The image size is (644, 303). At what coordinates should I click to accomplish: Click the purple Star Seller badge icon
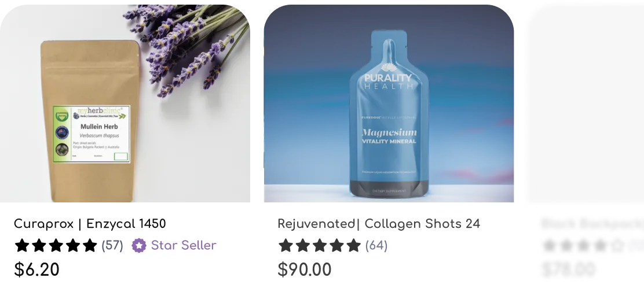[139, 246]
